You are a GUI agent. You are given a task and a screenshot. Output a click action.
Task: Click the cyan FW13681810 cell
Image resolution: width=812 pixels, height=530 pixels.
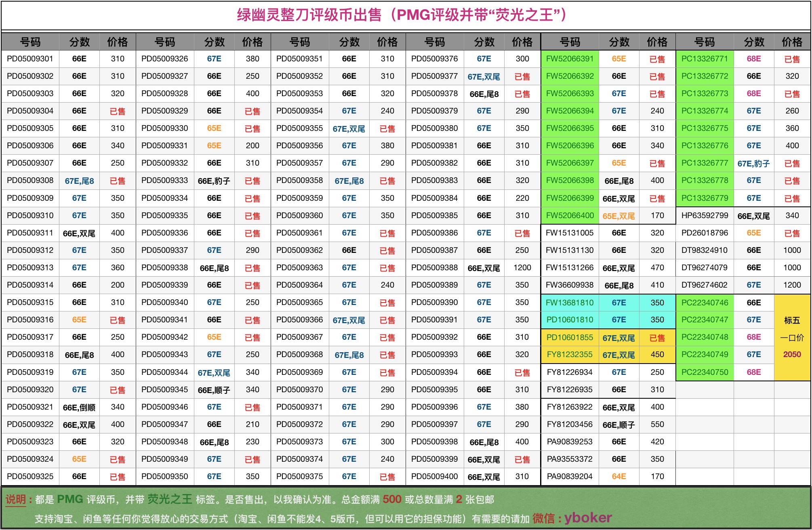[x=570, y=303]
